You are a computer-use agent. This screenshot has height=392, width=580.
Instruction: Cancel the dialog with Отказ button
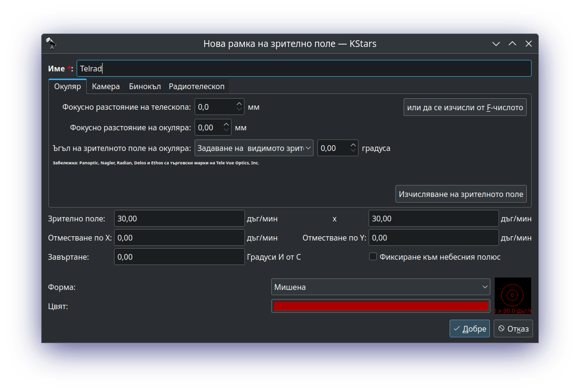click(x=513, y=329)
